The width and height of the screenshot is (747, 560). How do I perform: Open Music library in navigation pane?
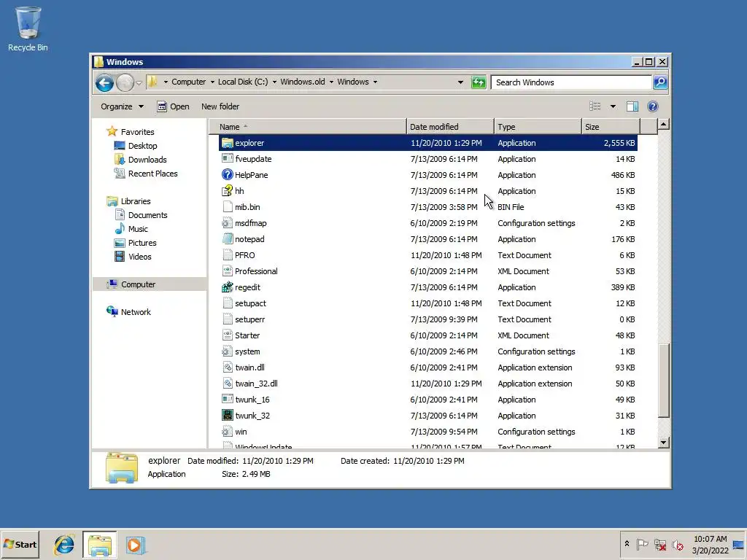[138, 229]
